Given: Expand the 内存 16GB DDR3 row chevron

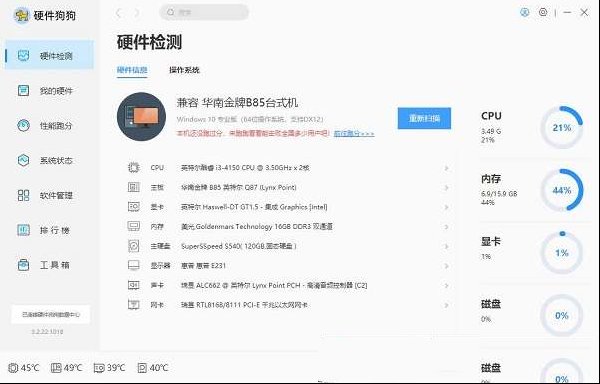Looking at the screenshot, I should 446,227.
